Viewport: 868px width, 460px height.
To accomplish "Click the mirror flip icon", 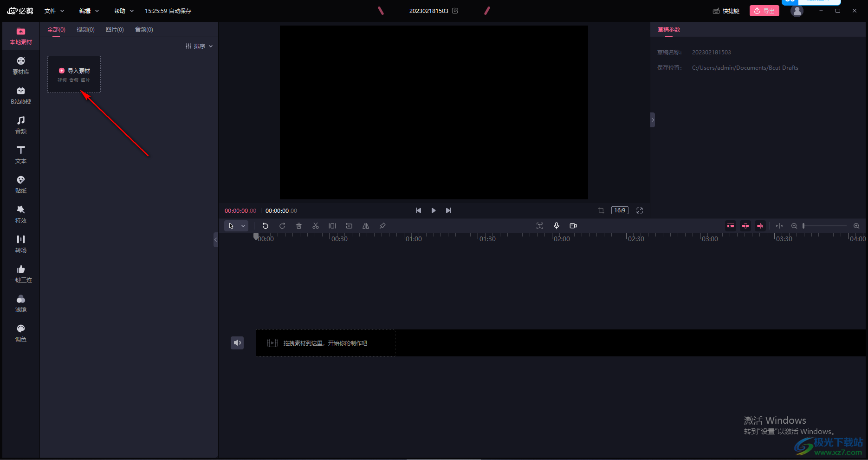I will tap(366, 226).
